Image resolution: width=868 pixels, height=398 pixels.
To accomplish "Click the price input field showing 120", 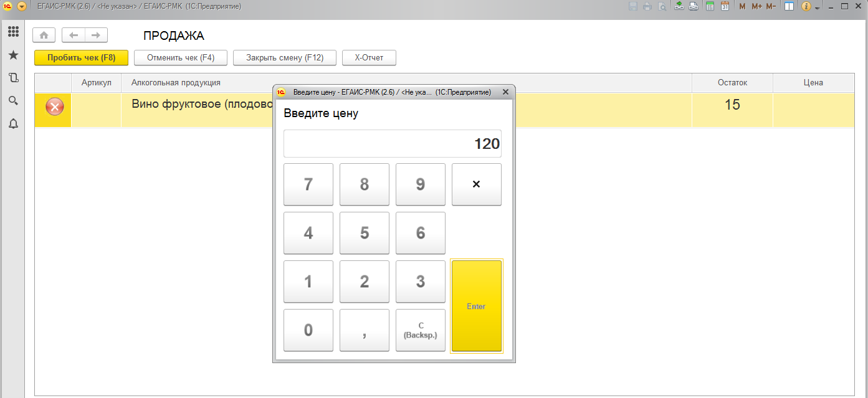I will pos(393,144).
